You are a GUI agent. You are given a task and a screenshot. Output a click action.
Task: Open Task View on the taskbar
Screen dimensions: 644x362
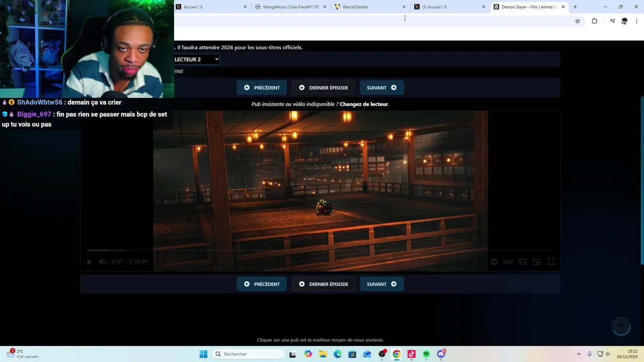[x=293, y=354]
